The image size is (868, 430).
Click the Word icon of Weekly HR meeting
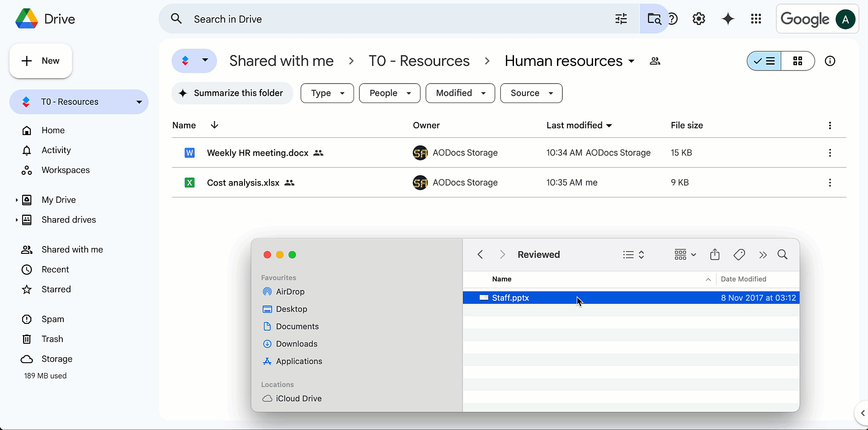coord(189,153)
